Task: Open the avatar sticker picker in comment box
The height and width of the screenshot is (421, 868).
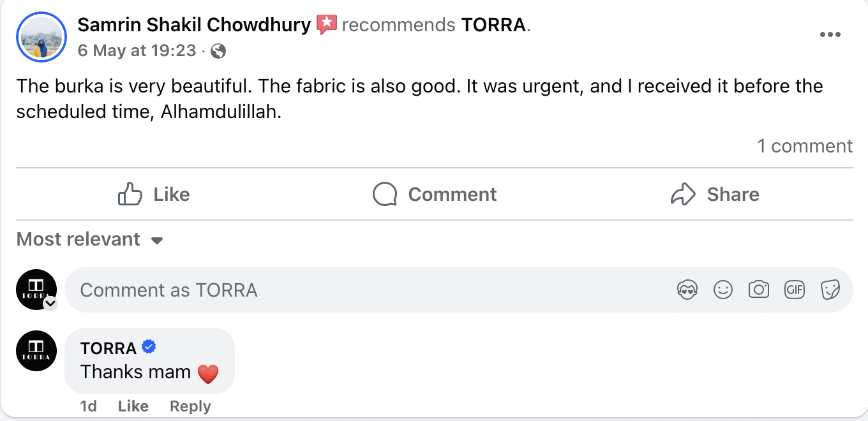Action: [x=687, y=290]
